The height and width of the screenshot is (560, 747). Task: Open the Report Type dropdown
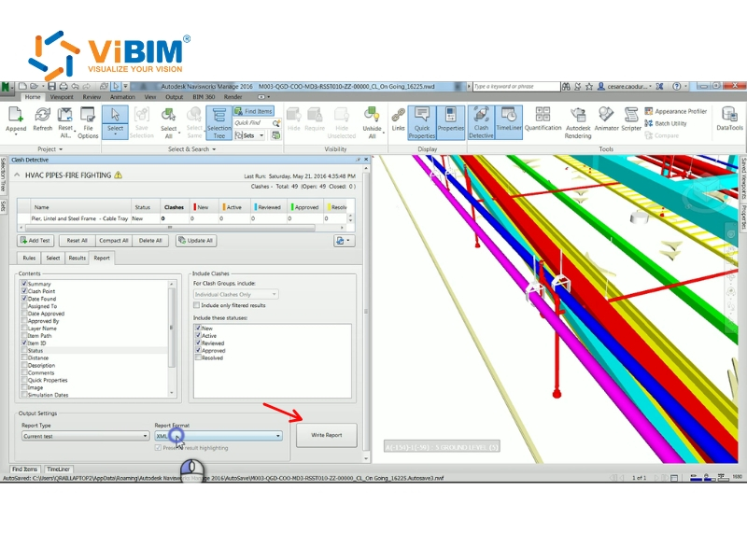(x=143, y=436)
